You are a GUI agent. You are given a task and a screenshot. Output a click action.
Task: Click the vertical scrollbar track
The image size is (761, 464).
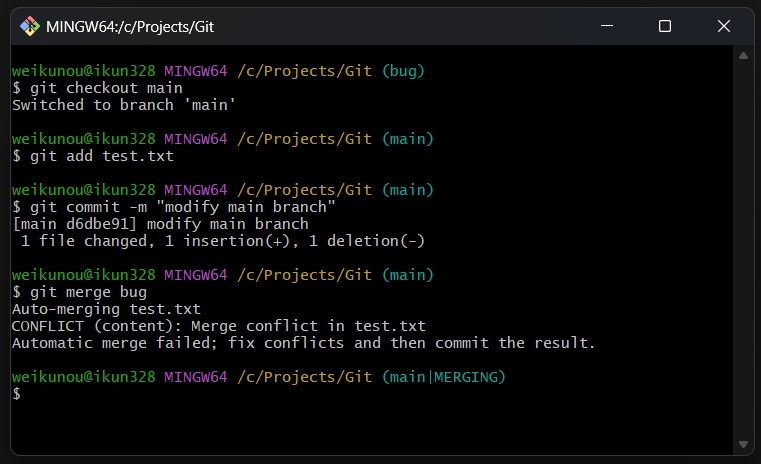coord(743,250)
